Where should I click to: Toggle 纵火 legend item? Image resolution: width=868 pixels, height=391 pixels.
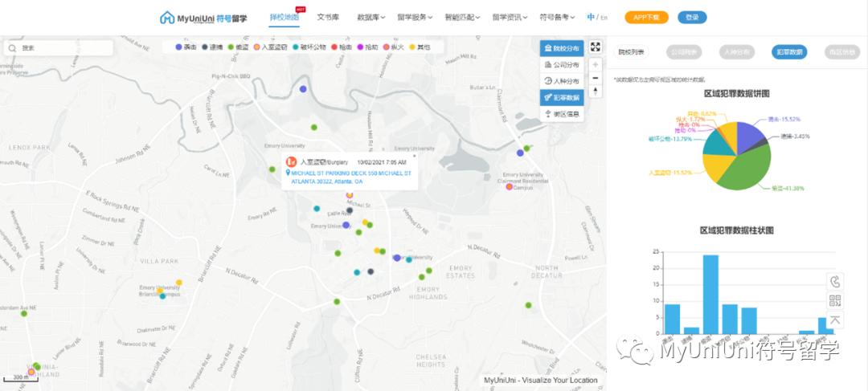(394, 47)
